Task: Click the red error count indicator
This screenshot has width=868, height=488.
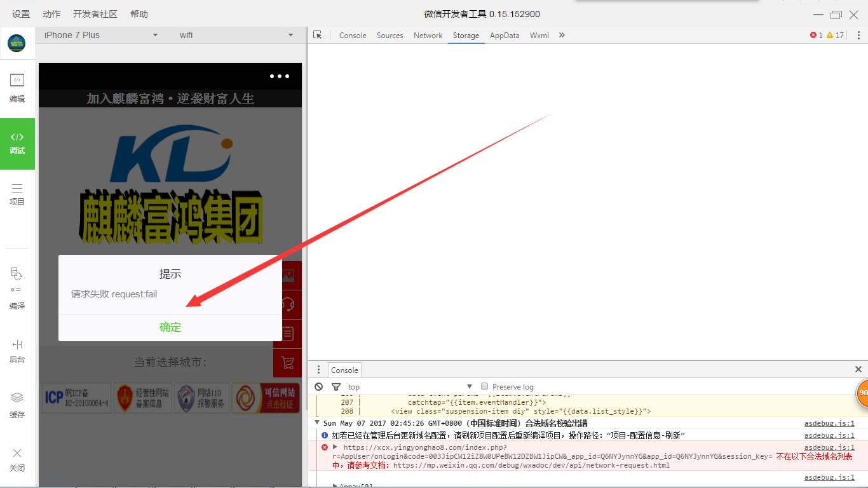Action: pos(817,36)
